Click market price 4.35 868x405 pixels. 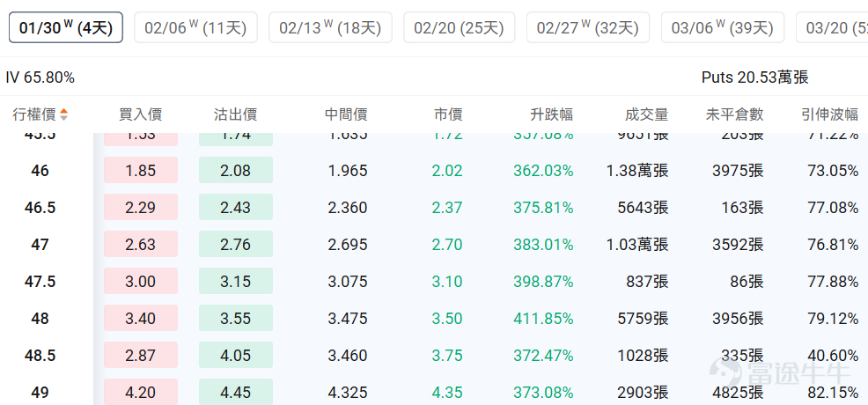click(x=446, y=393)
